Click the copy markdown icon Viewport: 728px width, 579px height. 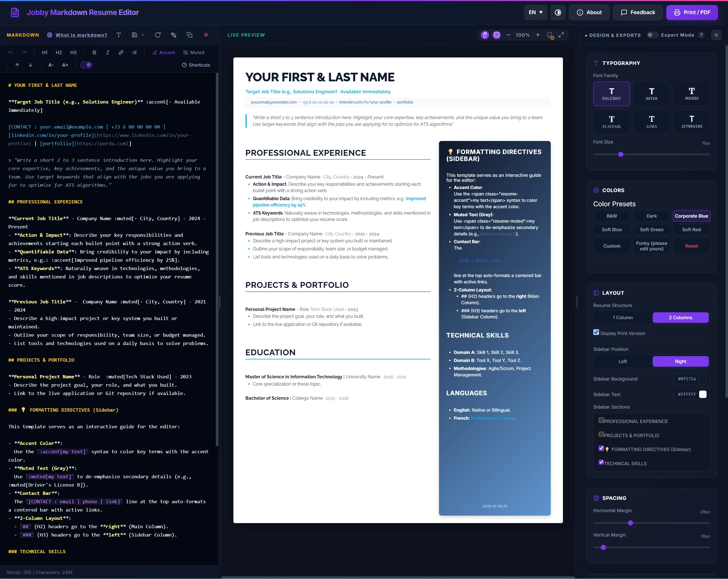(189, 35)
